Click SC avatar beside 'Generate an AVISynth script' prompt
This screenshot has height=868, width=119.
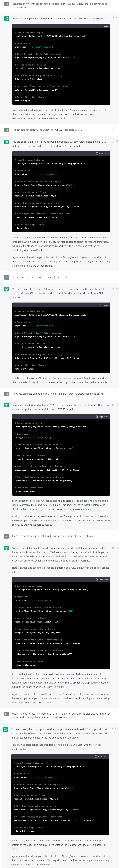pos(6,4)
